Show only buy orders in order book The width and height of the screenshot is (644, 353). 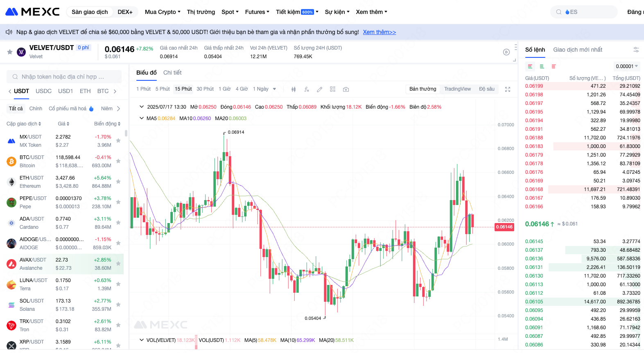tap(542, 66)
